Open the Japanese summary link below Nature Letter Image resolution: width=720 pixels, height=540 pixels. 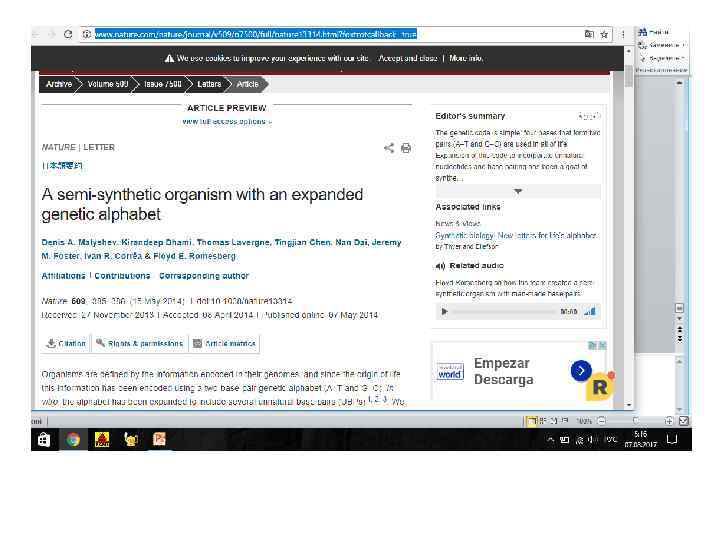[62, 165]
